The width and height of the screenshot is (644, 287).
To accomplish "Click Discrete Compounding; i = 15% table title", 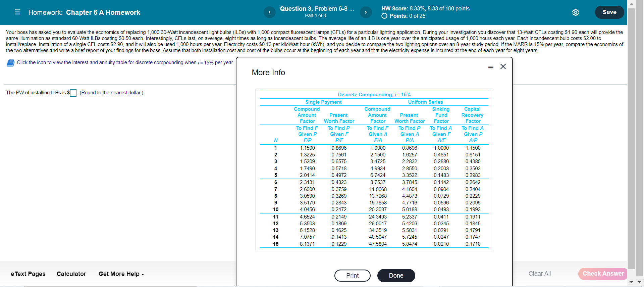I will (x=374, y=95).
